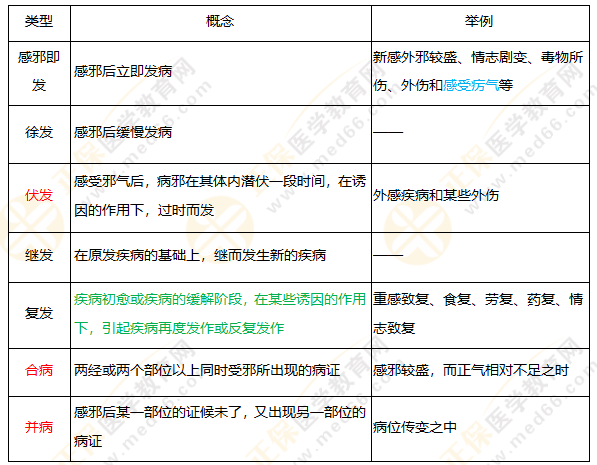The width and height of the screenshot is (597, 465).
Task: Click the blue 感受疠气 text
Action: pos(471,85)
